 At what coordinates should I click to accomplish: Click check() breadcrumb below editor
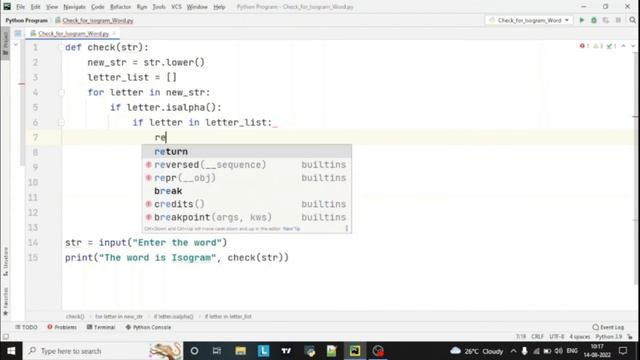click(x=75, y=316)
